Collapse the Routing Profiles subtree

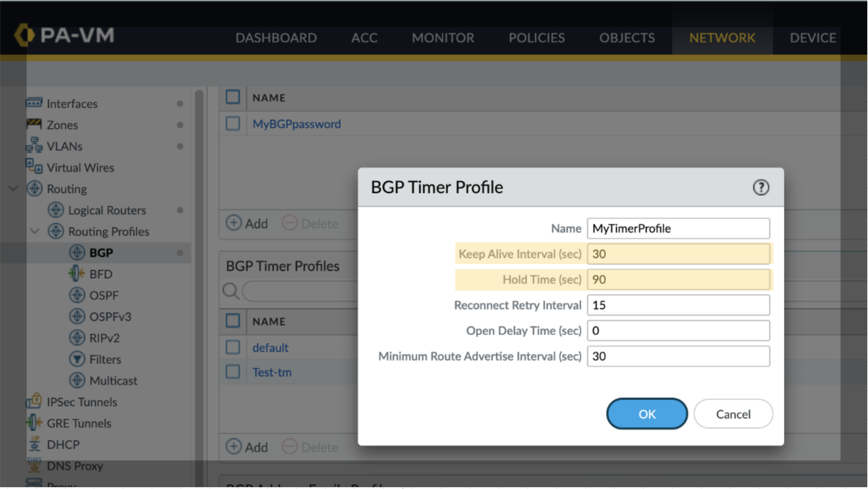[x=35, y=231]
